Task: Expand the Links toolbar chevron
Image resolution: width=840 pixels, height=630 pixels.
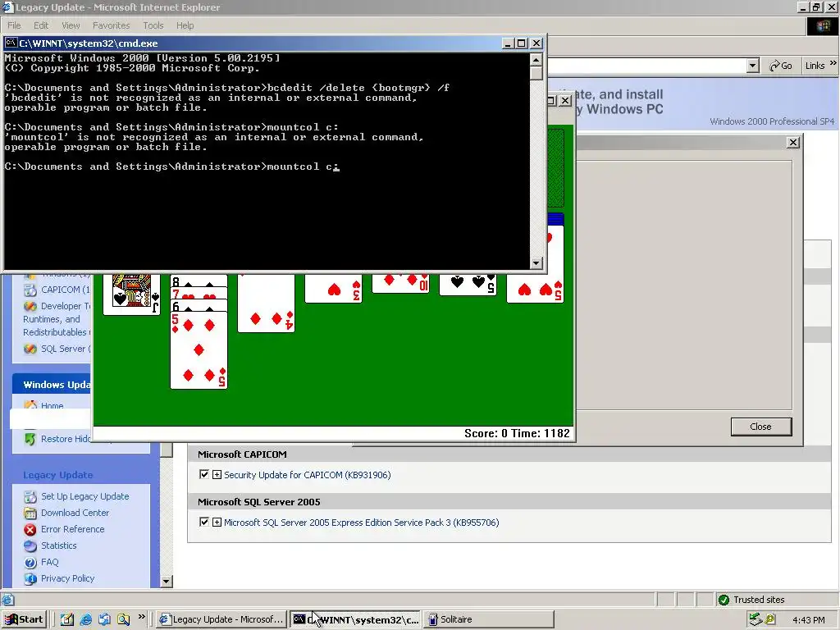Action: point(833,63)
